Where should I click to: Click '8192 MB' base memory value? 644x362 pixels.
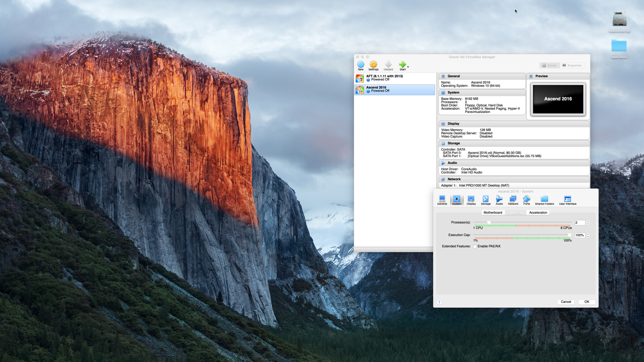tap(471, 99)
